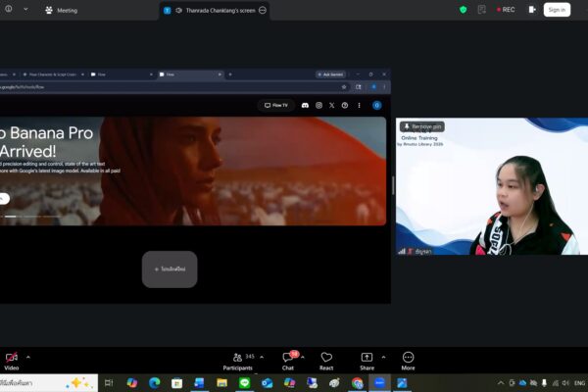
Task: Open the Zoom app in the taskbar
Action: [x=379, y=383]
